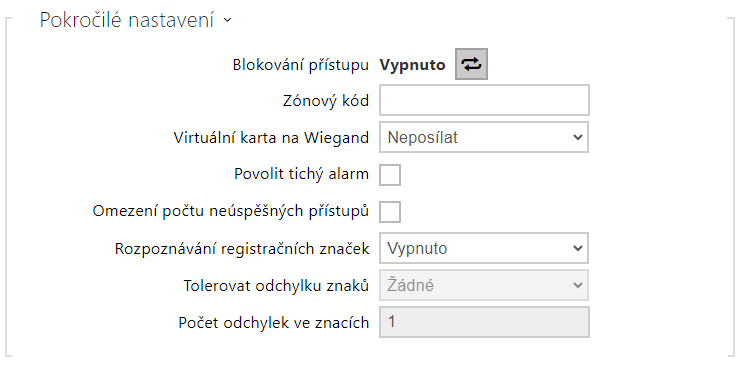Click the arrow on the Neposílat combo box
The image size is (743, 369).
pyautogui.click(x=577, y=137)
